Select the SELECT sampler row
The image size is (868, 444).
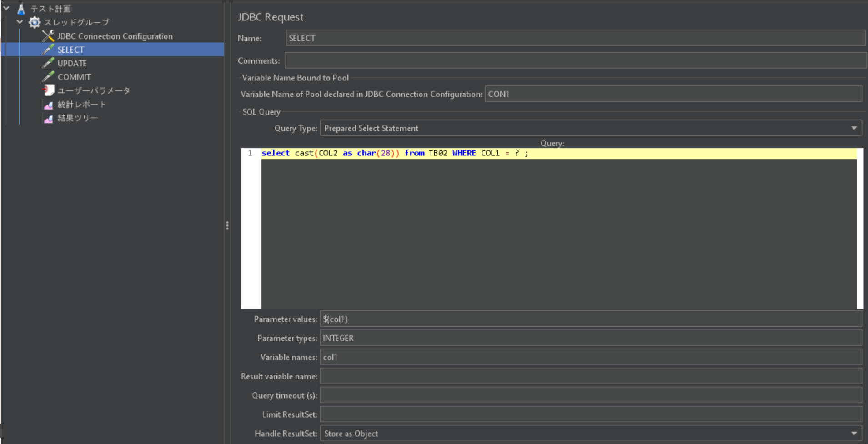tap(112, 50)
